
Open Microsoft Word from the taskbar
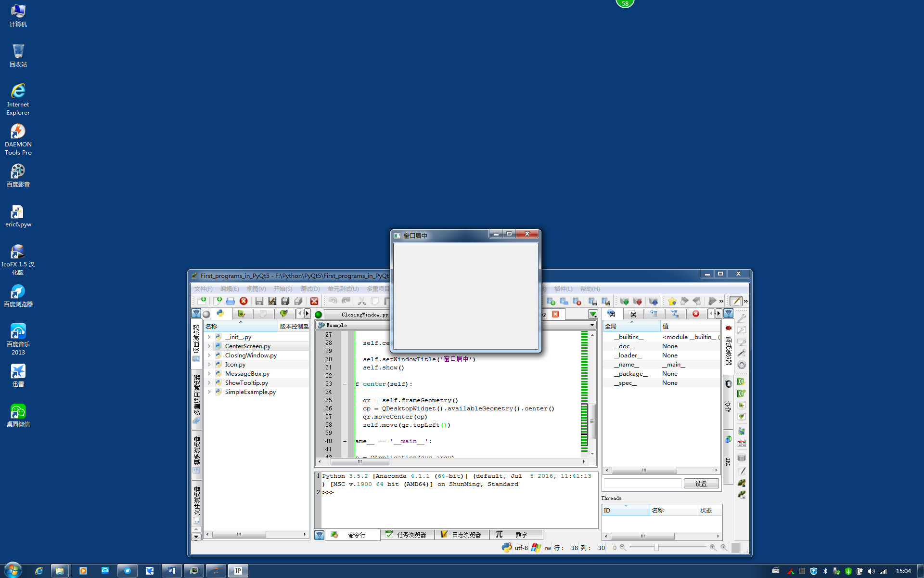pos(171,570)
